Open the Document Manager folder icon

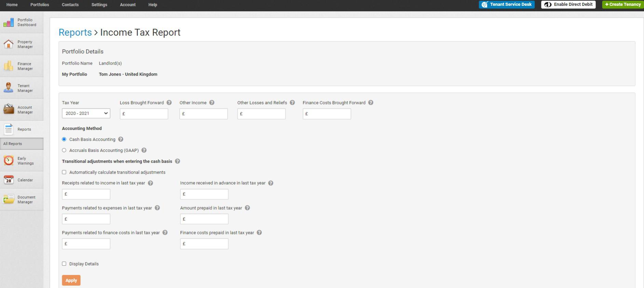9,199
